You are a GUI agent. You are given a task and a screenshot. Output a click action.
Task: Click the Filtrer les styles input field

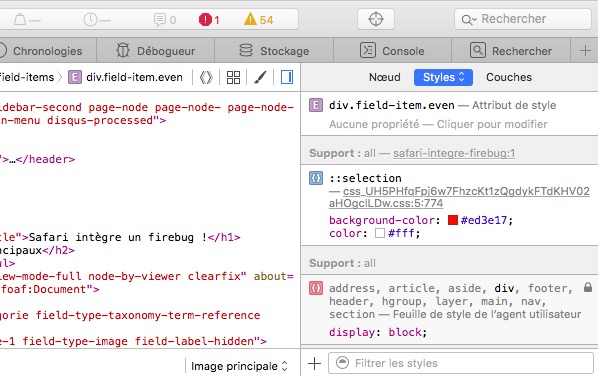[461, 363]
